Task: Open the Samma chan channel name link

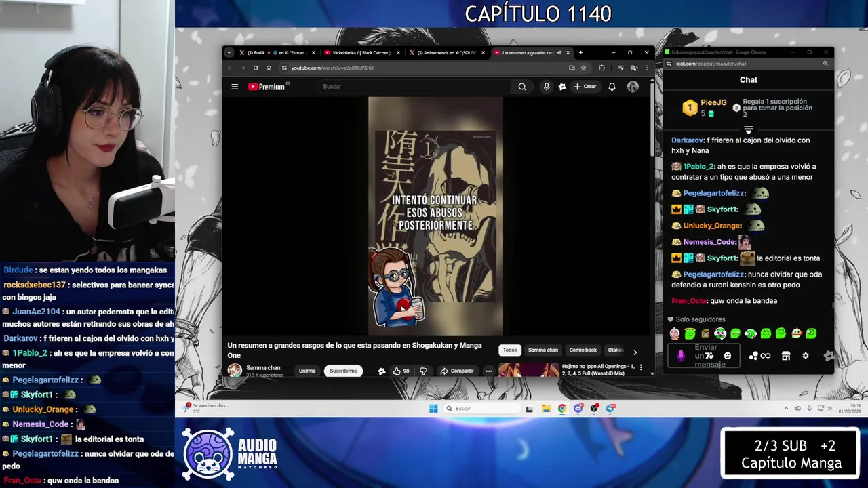Action: pos(263,367)
